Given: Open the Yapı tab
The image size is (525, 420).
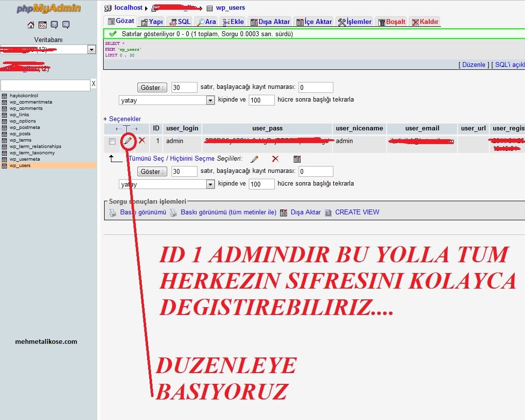Looking at the screenshot, I should click(x=152, y=22).
